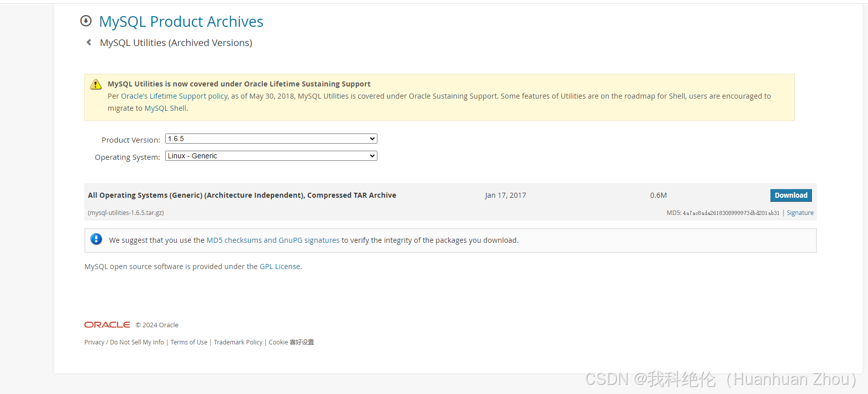The image size is (868, 394).
Task: Click the download circle icon beside MySQL Product Archives
Action: click(86, 21)
